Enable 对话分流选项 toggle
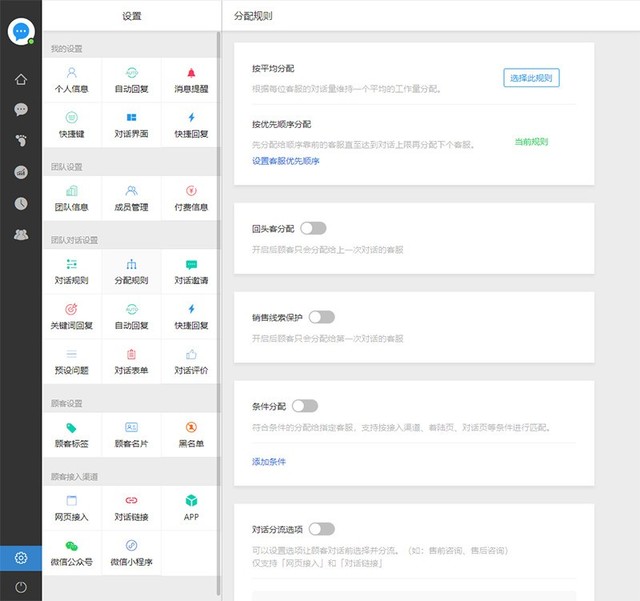The width and height of the screenshot is (640, 601). coord(322,529)
